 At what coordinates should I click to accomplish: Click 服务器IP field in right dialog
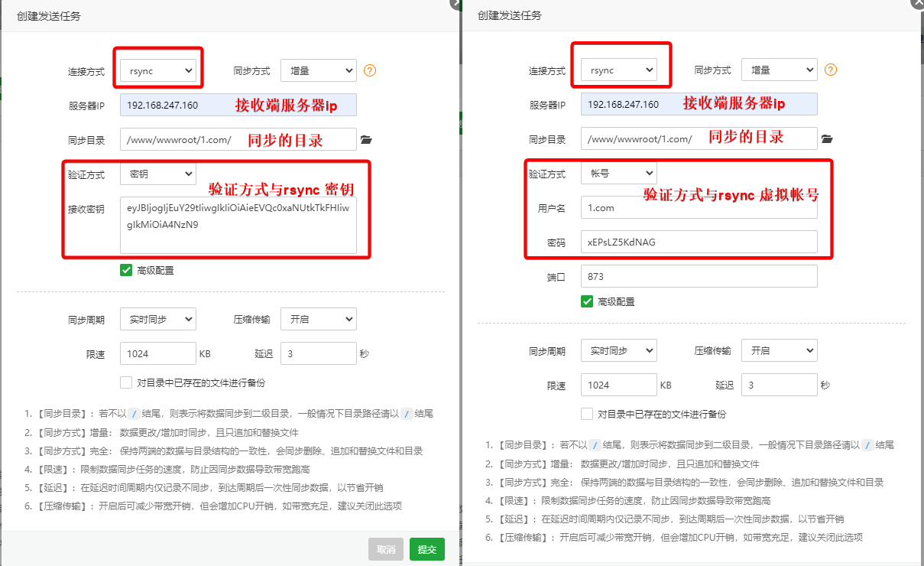pos(699,104)
